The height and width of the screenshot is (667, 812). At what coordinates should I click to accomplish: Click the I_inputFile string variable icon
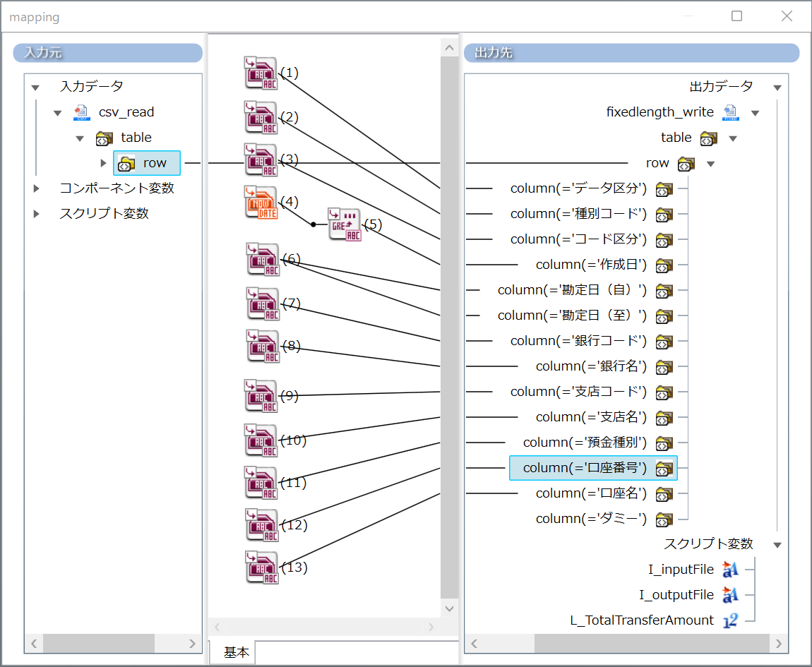coord(730,569)
